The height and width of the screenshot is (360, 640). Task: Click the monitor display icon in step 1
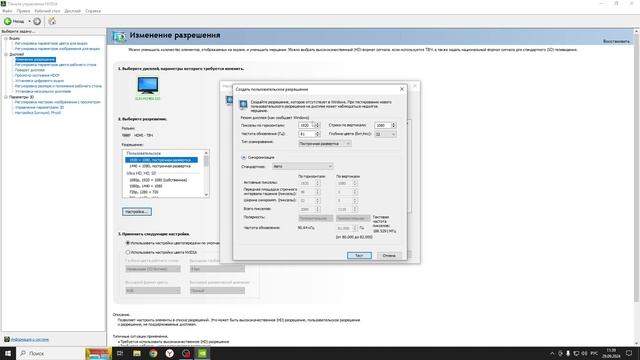[148, 86]
